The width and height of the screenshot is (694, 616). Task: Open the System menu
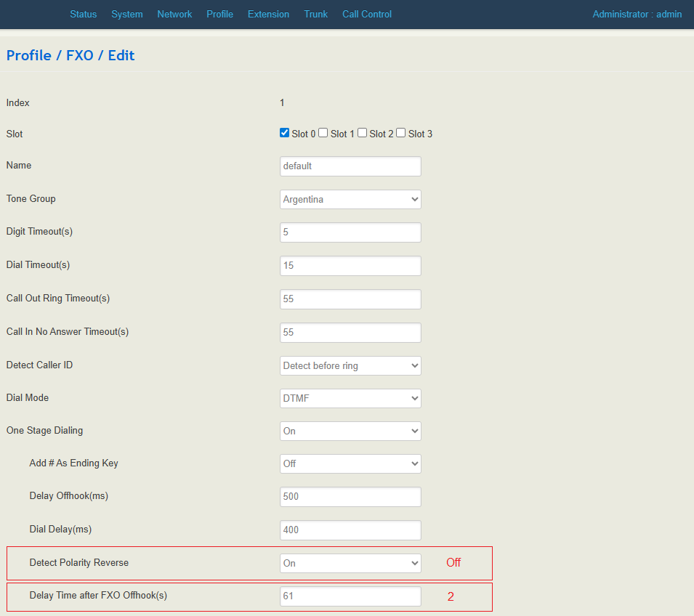coord(126,14)
